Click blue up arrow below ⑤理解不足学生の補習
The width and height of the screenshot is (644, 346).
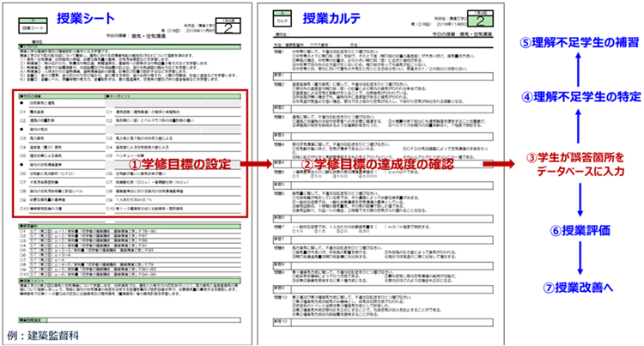point(578,70)
